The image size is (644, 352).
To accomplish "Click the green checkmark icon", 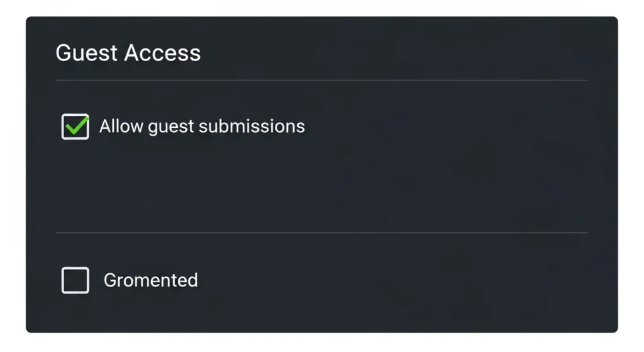I will tap(76, 126).
